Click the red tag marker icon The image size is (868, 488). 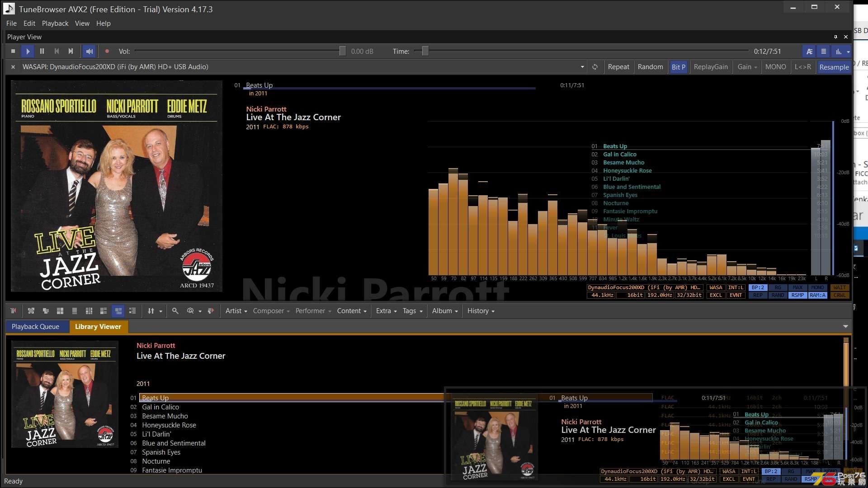pos(211,311)
